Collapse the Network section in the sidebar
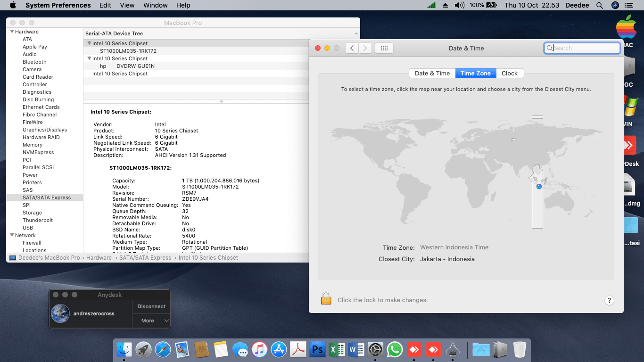Viewport: 644px width, 362px height. (12, 235)
